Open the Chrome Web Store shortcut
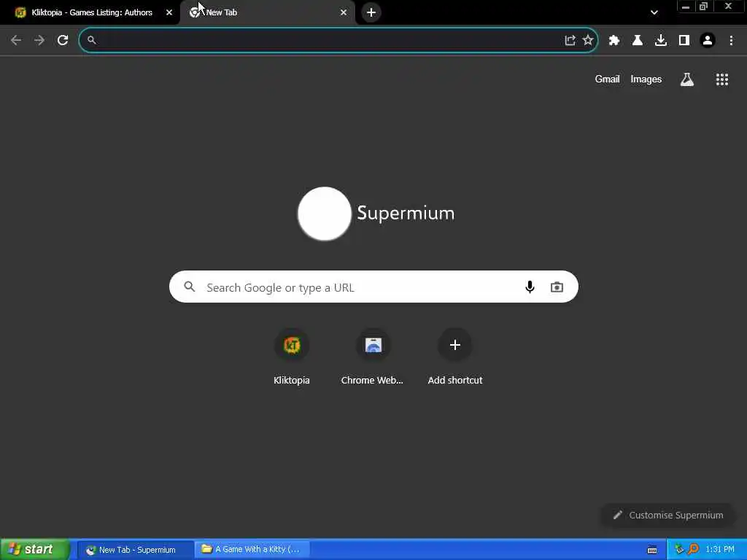This screenshot has width=747, height=560. point(373,357)
